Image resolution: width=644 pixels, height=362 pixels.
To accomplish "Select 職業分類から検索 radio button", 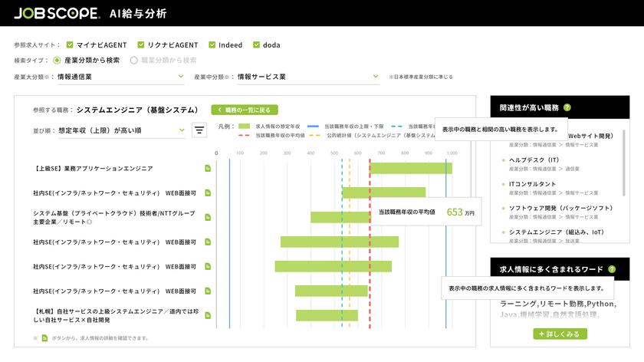I will click(134, 61).
